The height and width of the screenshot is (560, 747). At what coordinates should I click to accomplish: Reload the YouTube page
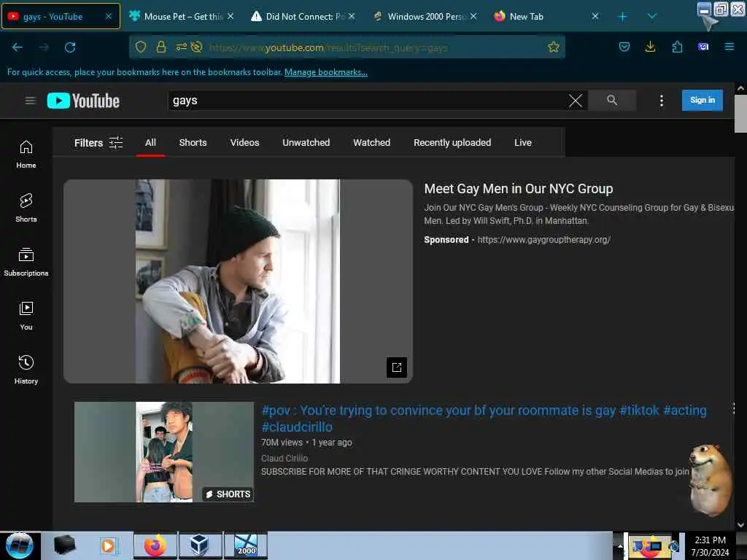coord(70,47)
